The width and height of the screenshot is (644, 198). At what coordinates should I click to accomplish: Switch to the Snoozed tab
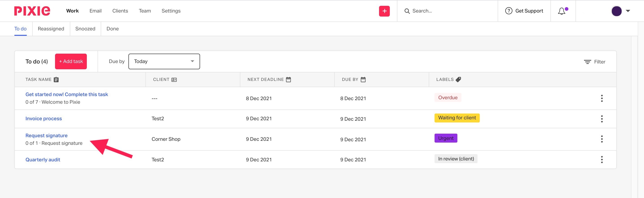coord(85,29)
